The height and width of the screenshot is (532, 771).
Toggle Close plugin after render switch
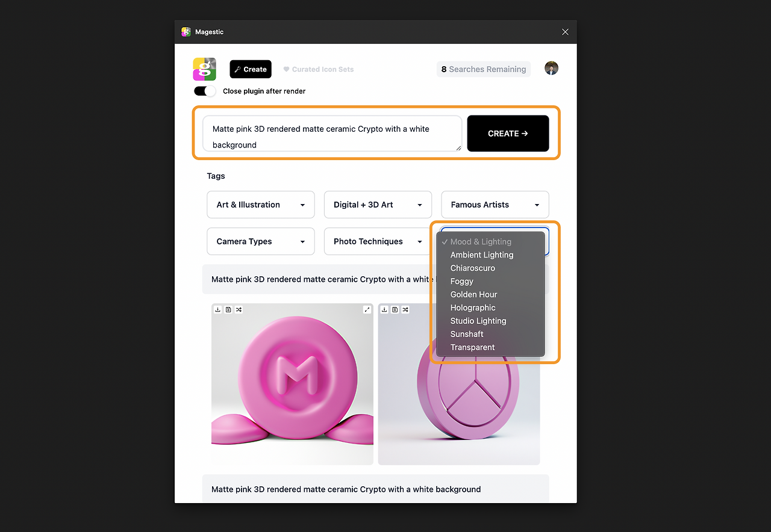pyautogui.click(x=205, y=91)
